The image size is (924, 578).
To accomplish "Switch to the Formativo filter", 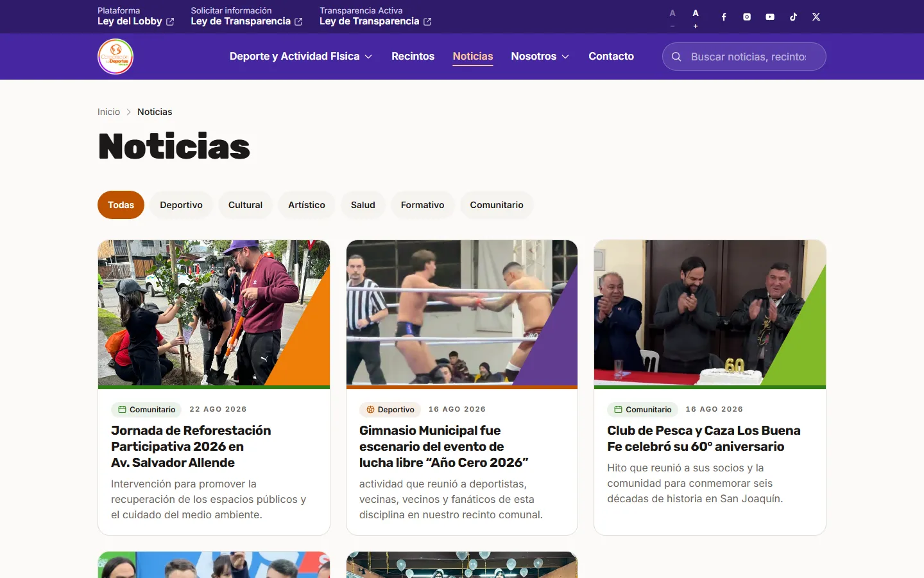I will click(x=423, y=205).
